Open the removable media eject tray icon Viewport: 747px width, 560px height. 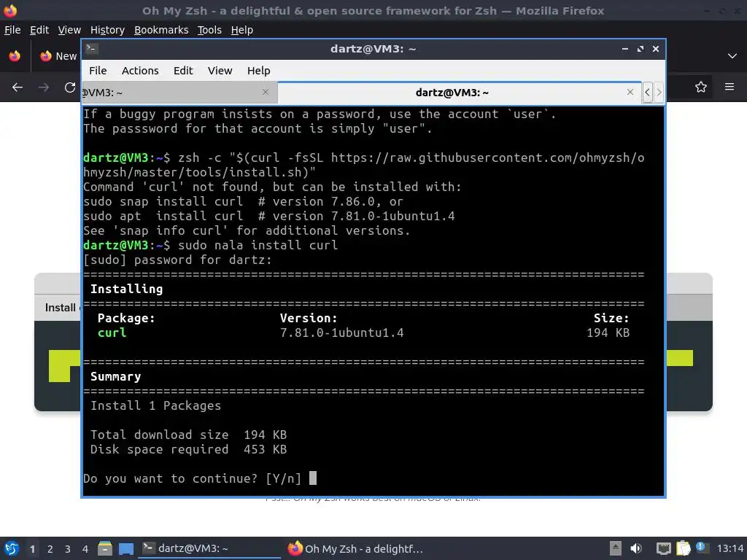tap(616, 548)
